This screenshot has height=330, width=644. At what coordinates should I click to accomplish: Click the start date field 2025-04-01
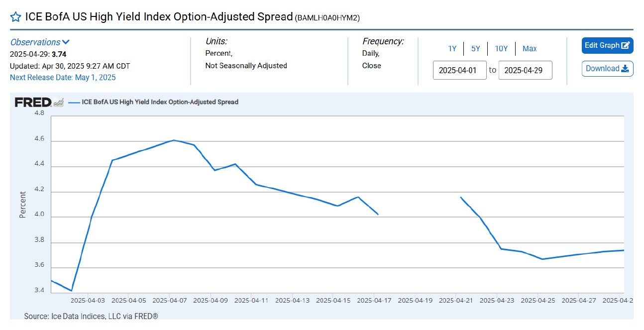(459, 70)
